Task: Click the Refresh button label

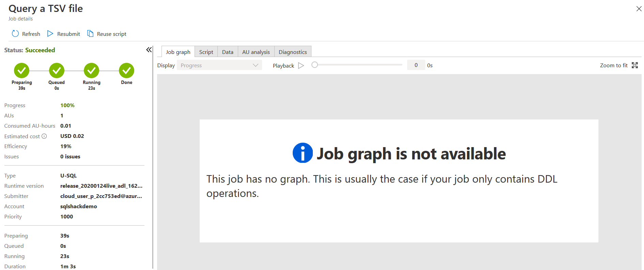Action: (x=31, y=34)
